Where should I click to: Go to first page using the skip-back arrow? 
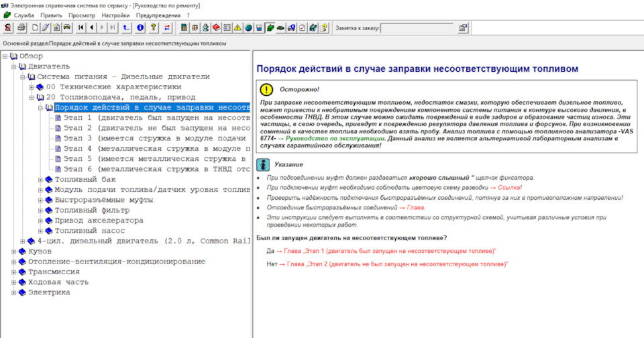pyautogui.click(x=81, y=27)
